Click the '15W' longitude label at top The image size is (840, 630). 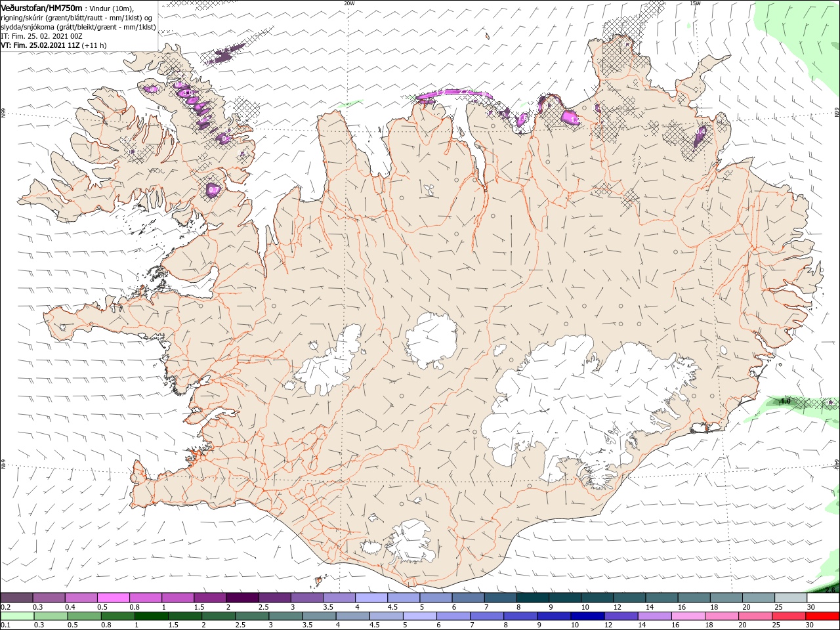click(x=695, y=3)
